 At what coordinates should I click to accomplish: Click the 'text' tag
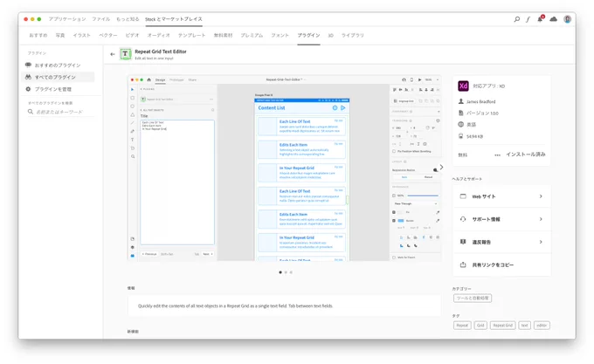[524, 326]
